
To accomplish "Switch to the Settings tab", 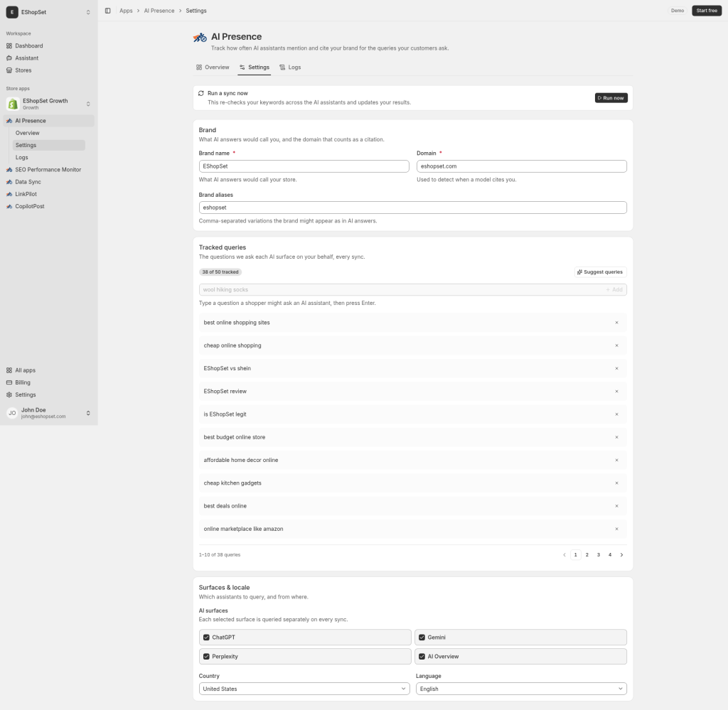I will click(255, 68).
